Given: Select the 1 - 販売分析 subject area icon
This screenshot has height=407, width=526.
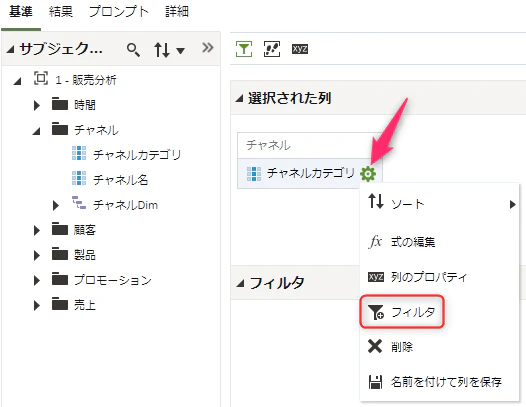Looking at the screenshot, I should click(x=41, y=79).
